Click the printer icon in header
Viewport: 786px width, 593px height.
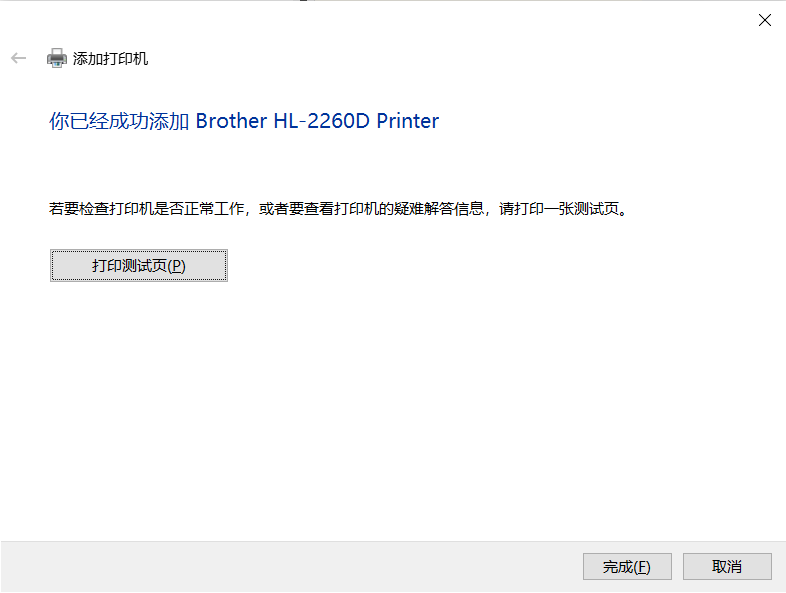tap(57, 58)
